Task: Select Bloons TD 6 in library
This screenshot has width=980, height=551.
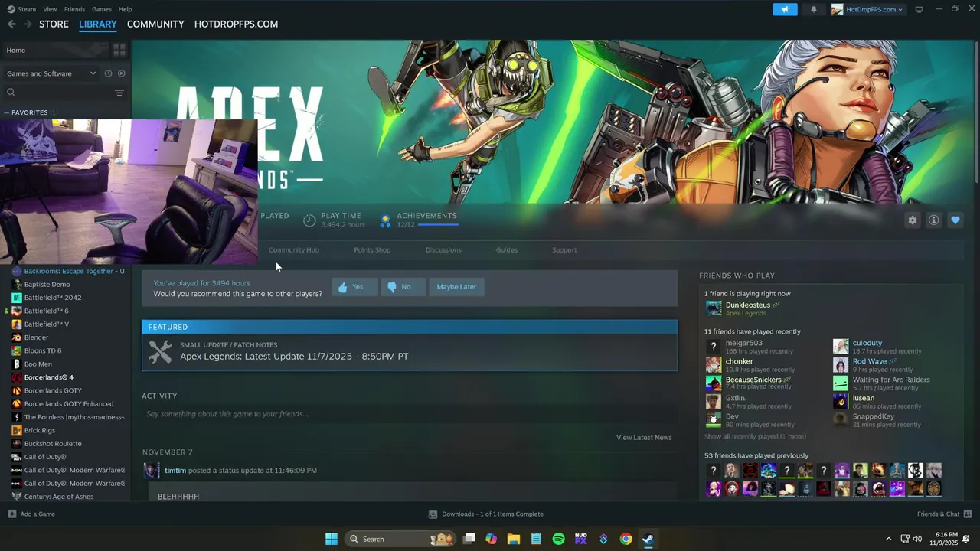Action: (43, 350)
